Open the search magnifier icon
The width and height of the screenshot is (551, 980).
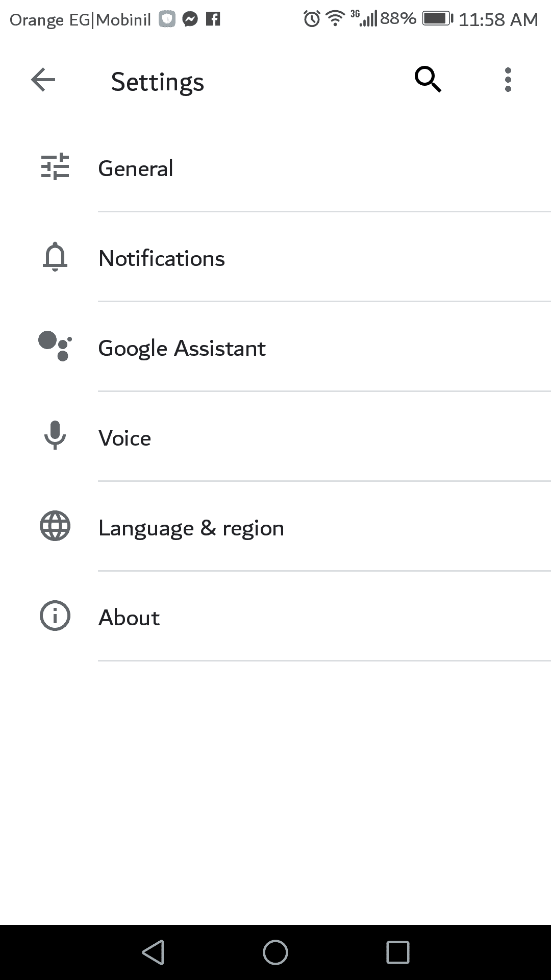[x=428, y=80]
